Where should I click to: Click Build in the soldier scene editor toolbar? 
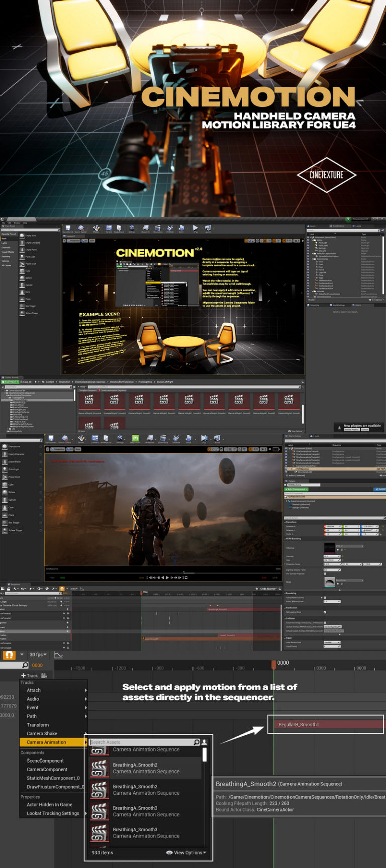(189, 439)
